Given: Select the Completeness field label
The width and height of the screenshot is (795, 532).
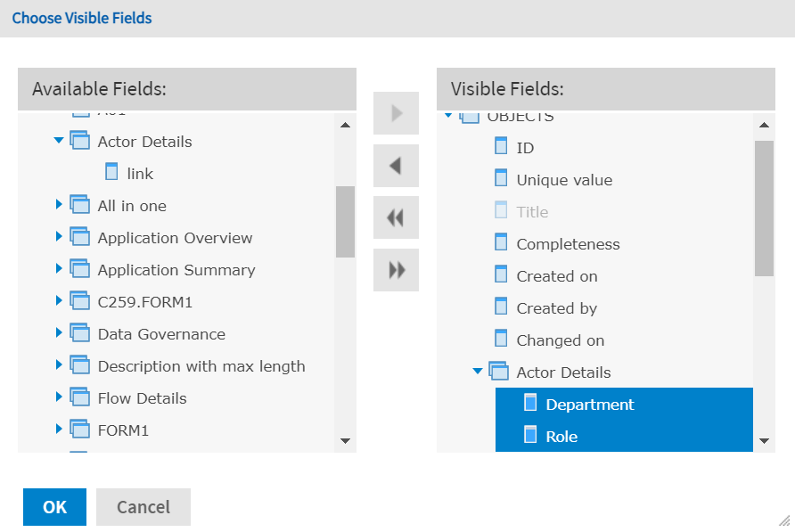Looking at the screenshot, I should [568, 244].
